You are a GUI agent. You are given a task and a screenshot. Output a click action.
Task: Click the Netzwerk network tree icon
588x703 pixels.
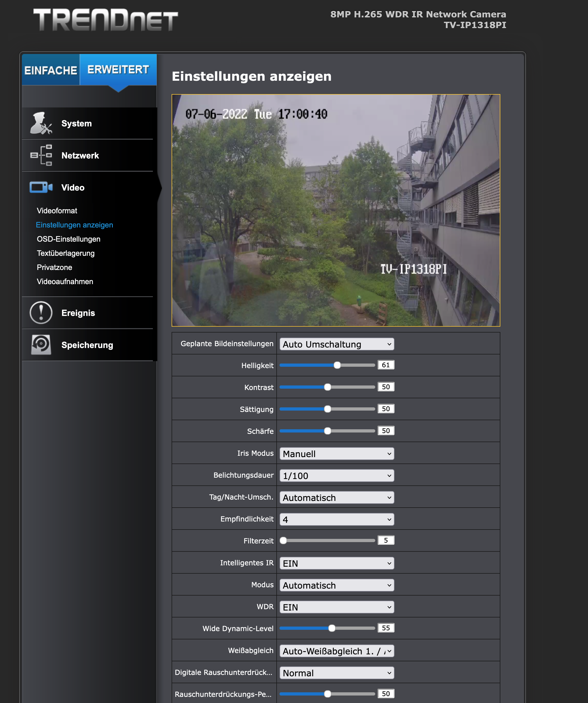tap(41, 155)
